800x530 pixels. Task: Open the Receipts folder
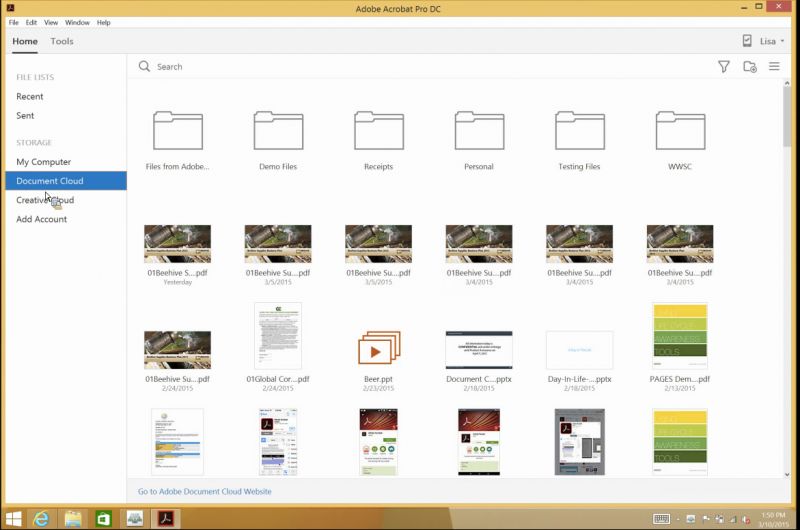pos(379,131)
